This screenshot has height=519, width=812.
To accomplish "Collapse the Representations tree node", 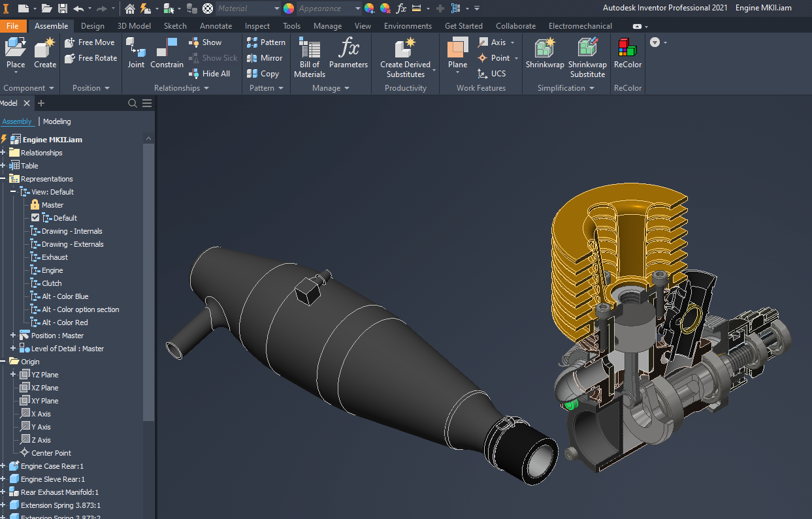I will tap(3, 179).
